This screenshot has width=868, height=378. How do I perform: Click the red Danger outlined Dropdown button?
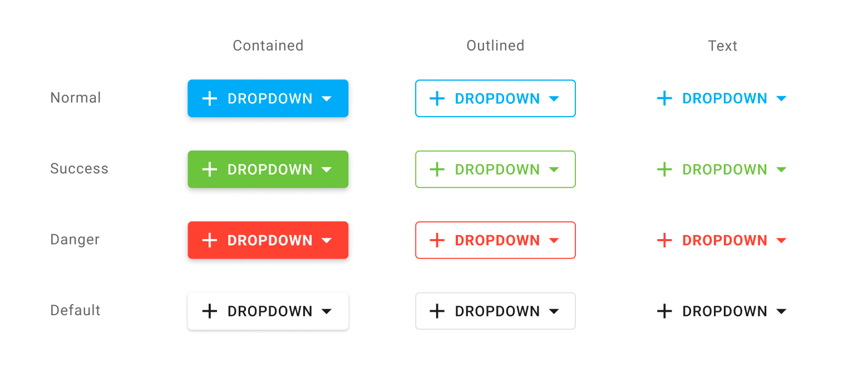(495, 240)
